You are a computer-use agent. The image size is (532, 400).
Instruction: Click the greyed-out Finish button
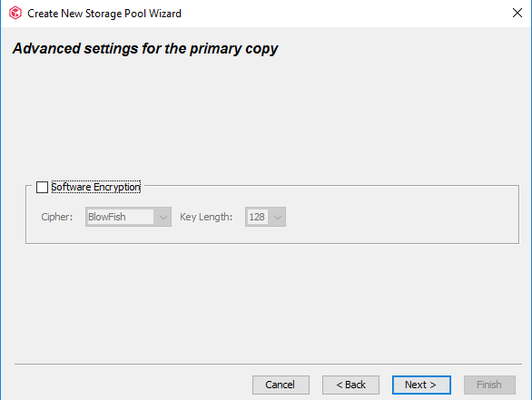489,385
